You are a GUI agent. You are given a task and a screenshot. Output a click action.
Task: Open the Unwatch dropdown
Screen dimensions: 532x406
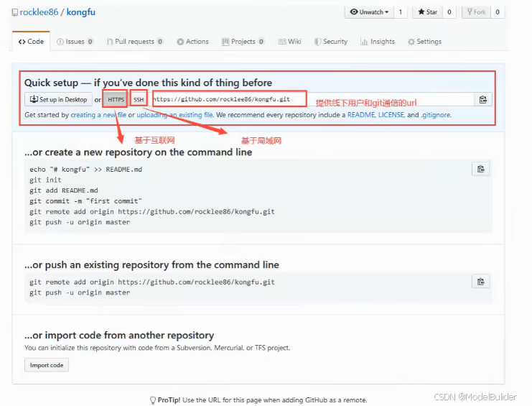point(369,12)
